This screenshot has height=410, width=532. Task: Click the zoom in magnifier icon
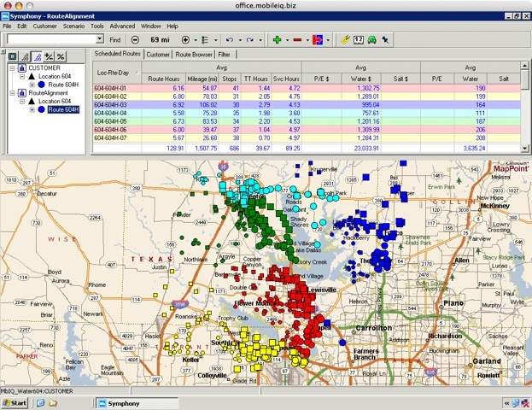185,39
